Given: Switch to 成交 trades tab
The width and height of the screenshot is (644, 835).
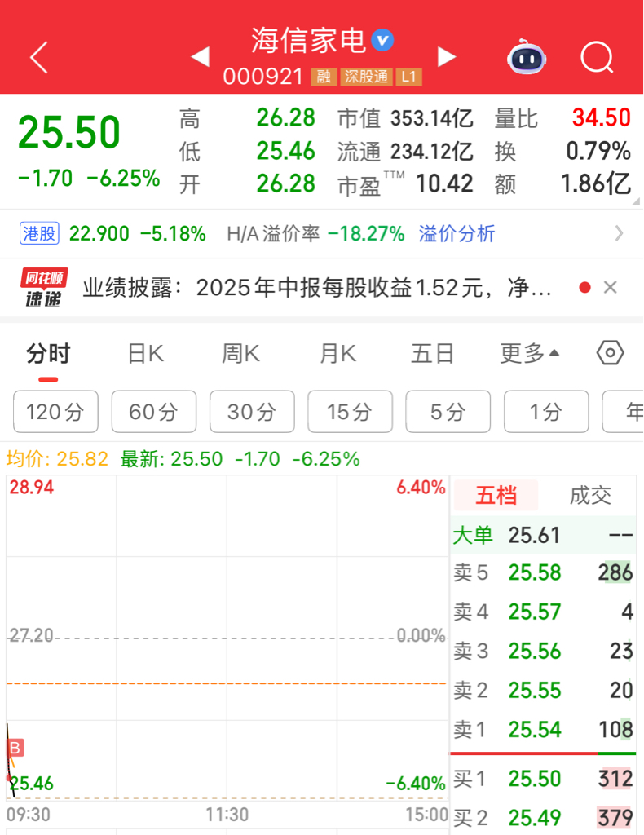Looking at the screenshot, I should click(589, 495).
